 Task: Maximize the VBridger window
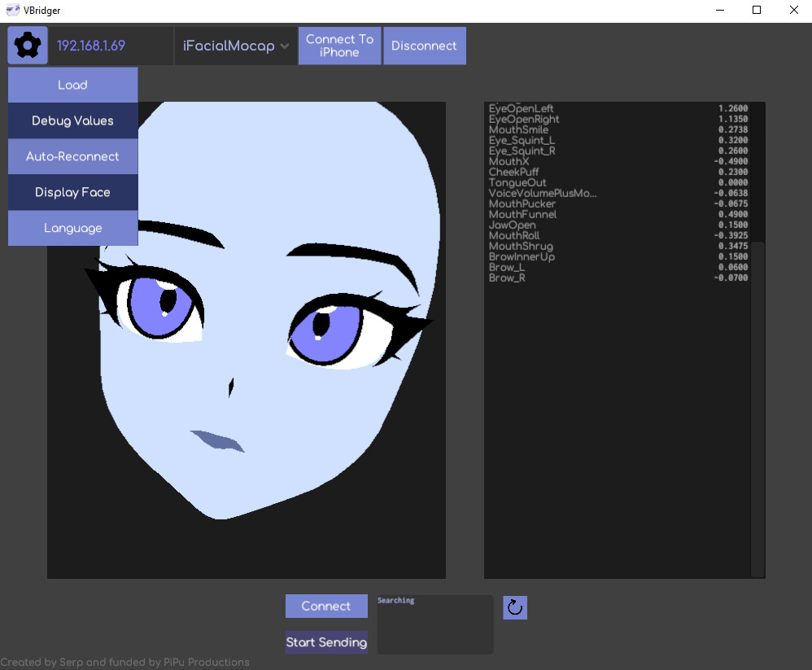pos(756,10)
